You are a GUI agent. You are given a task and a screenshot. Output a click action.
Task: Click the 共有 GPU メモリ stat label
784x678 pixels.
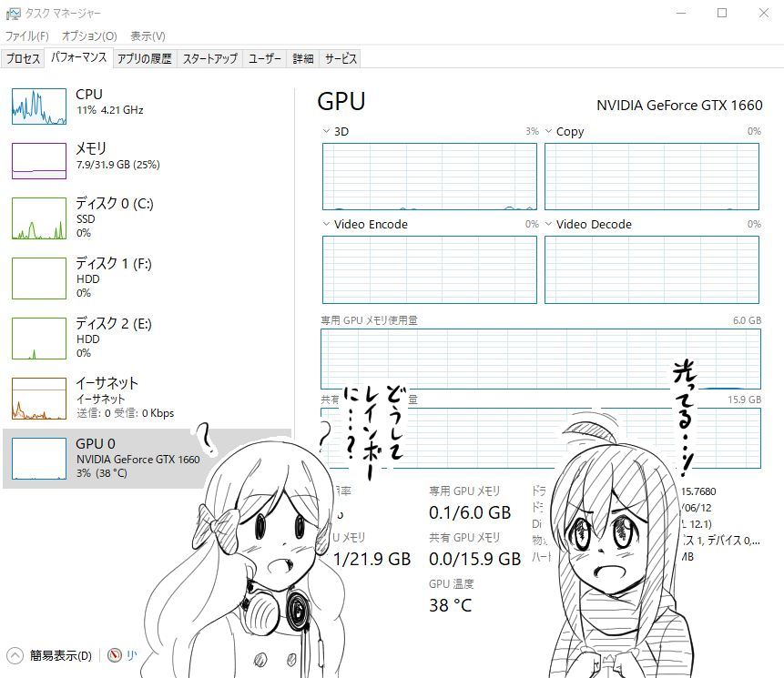tap(464, 537)
